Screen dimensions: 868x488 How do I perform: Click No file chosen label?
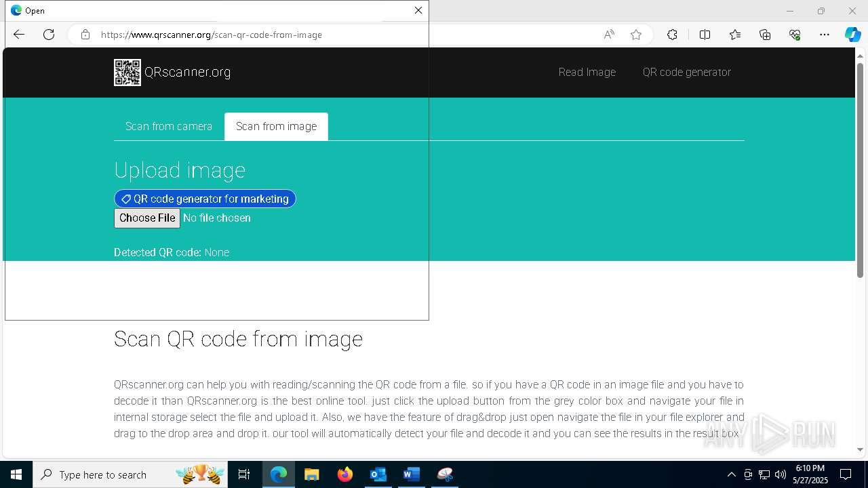pos(217,218)
